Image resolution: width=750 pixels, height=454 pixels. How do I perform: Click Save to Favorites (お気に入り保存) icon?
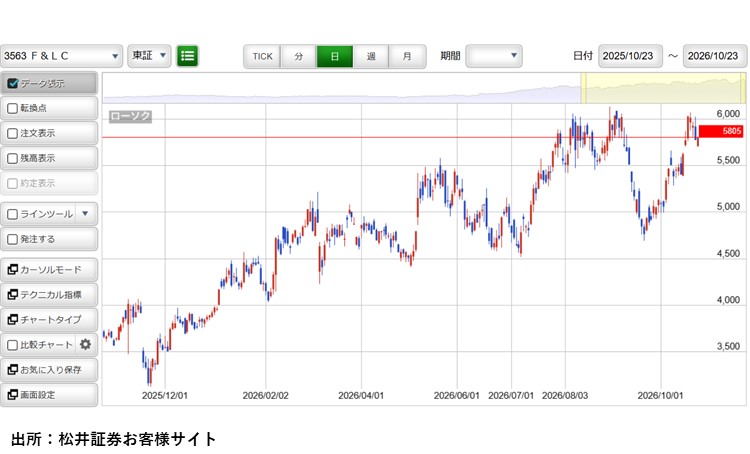tap(12, 369)
